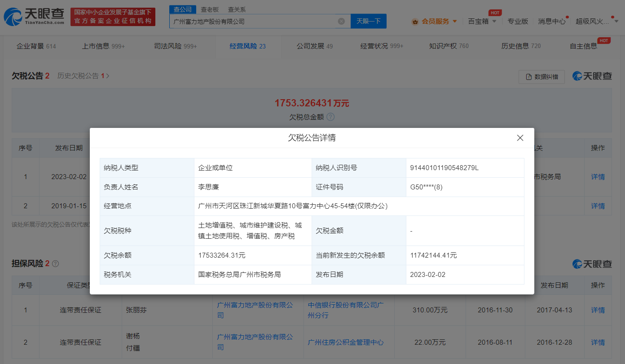The image size is (625, 364).
Task: Click the company name search input field
Action: point(254,21)
